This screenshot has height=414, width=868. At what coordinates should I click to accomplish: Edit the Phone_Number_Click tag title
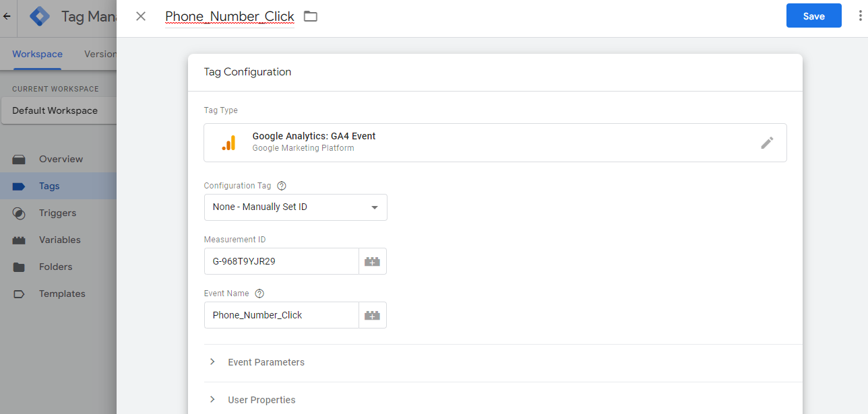[230, 16]
